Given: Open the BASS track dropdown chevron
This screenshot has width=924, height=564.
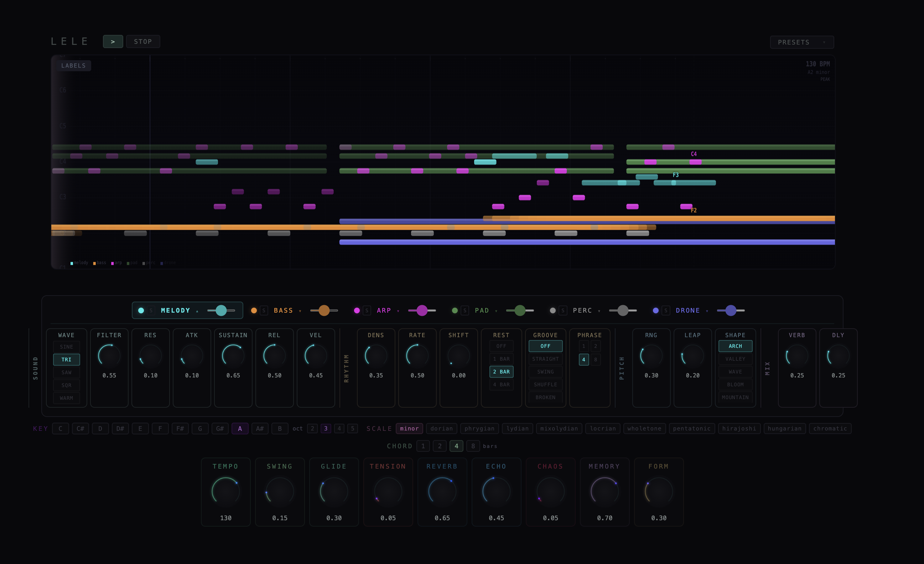Looking at the screenshot, I should coord(300,311).
